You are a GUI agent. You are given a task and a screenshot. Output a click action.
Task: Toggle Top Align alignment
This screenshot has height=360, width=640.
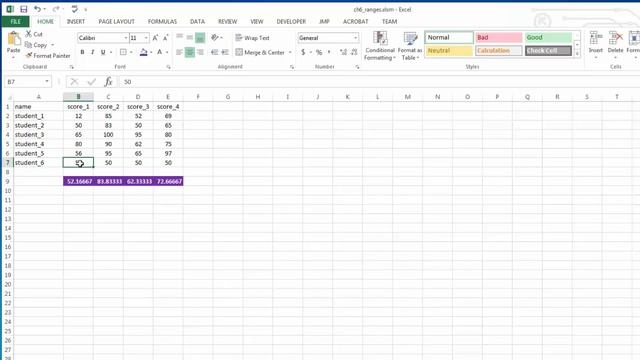[x=180, y=38]
